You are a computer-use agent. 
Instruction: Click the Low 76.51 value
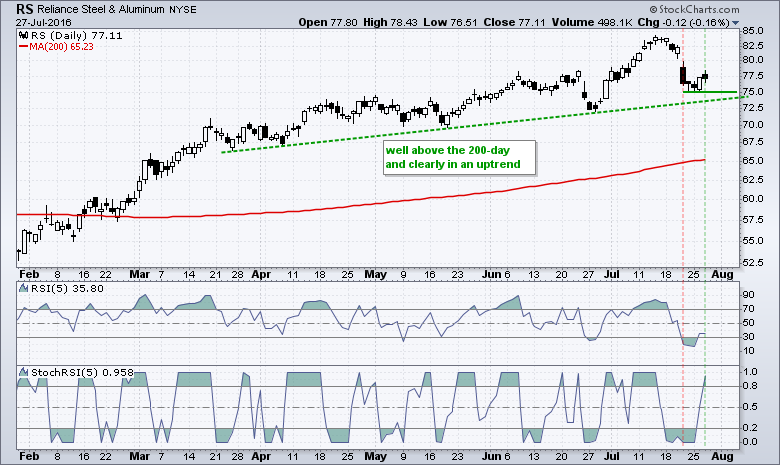coord(450,22)
